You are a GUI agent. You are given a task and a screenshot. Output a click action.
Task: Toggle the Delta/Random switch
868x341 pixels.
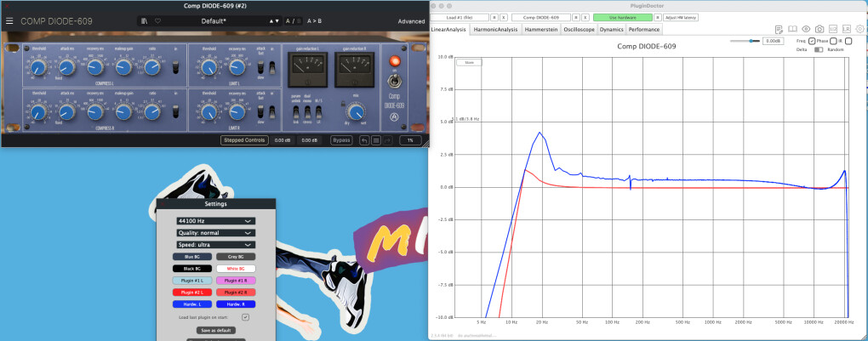coord(819,50)
